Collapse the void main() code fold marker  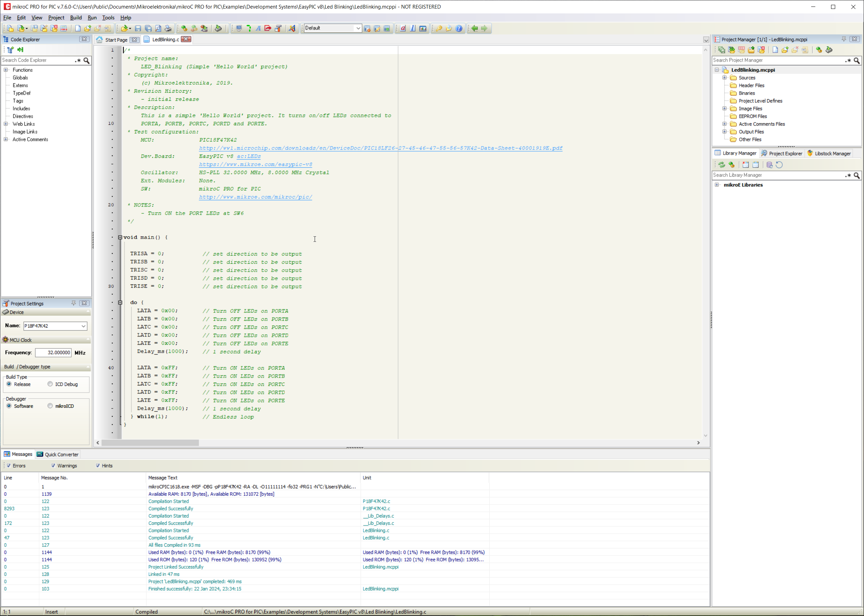tap(120, 237)
